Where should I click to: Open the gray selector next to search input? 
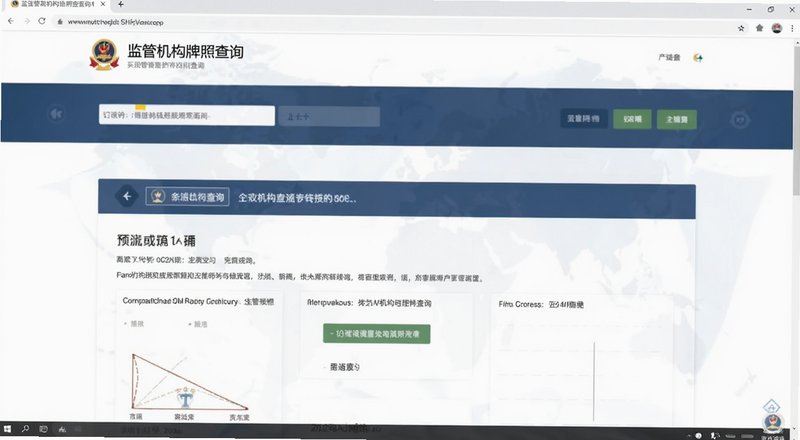[329, 116]
